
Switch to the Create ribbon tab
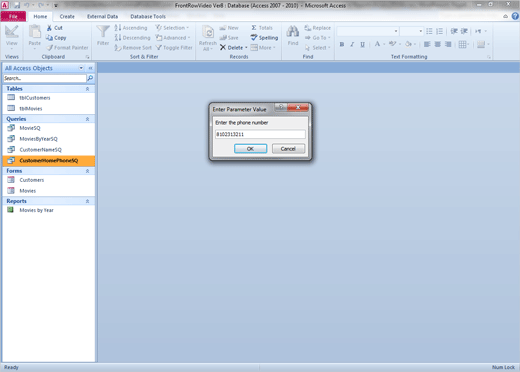click(x=67, y=16)
